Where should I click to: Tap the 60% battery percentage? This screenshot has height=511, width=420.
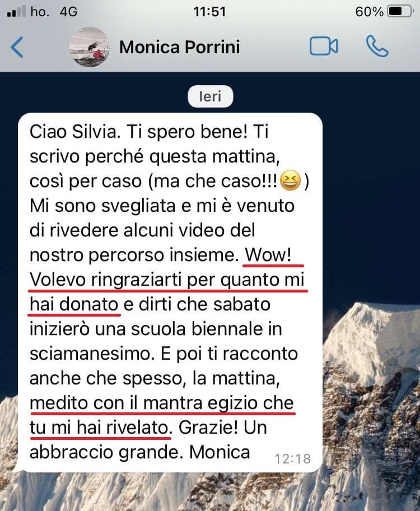click(x=369, y=12)
